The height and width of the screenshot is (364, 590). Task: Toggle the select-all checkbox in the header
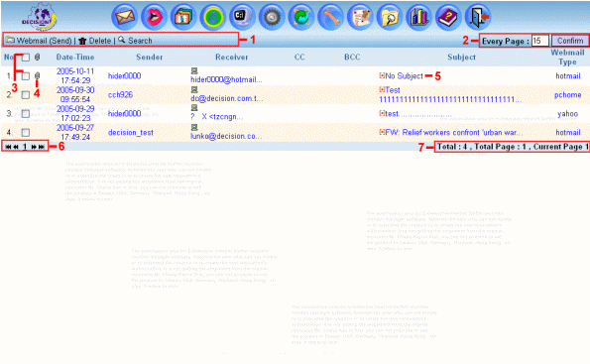[25, 58]
